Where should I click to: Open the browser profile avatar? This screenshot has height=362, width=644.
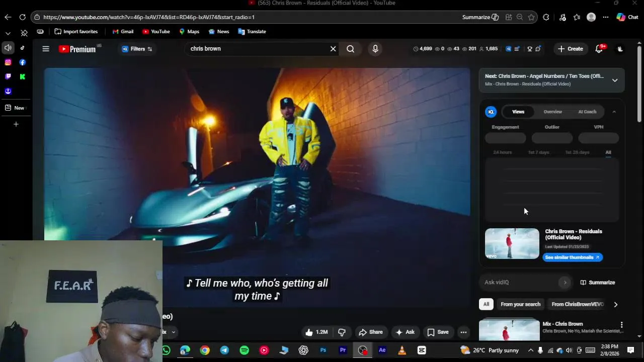point(591,17)
